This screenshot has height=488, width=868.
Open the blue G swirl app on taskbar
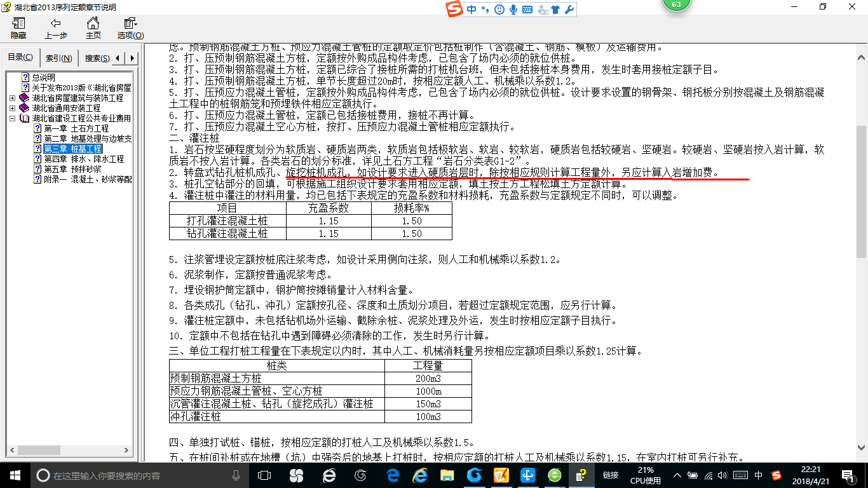[474, 475]
